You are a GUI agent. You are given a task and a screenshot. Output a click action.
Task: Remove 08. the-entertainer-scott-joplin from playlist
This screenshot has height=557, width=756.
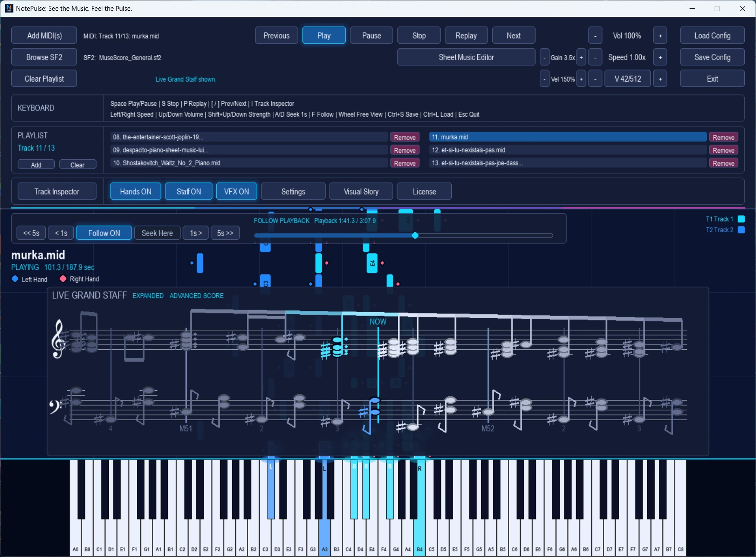click(x=405, y=137)
